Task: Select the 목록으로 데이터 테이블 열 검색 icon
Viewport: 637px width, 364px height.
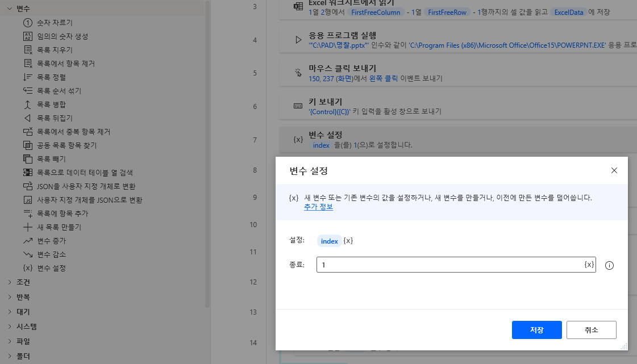Action: coord(28,173)
